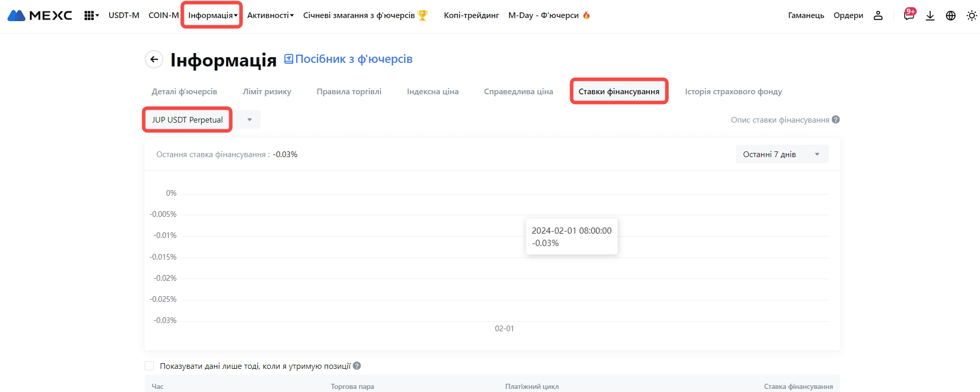
Task: Open the Історія страхового фонду tab
Action: (733, 92)
